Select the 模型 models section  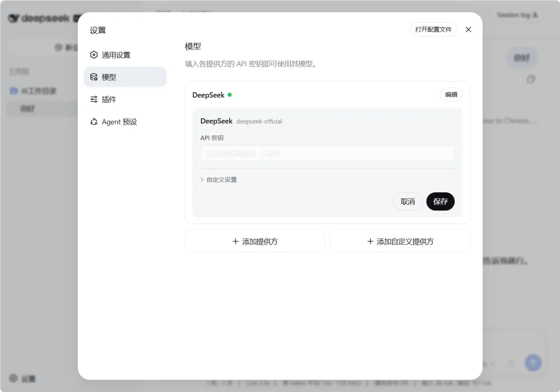tap(125, 77)
